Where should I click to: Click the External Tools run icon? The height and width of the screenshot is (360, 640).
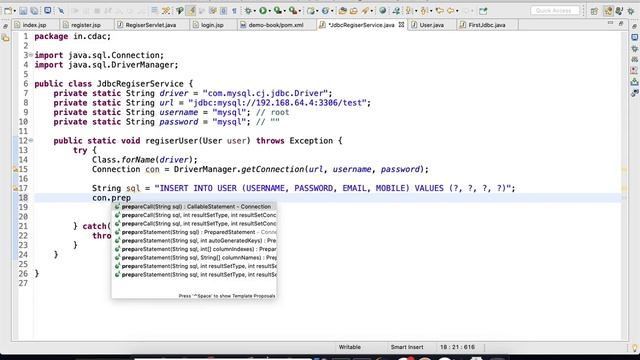pyautogui.click(x=292, y=11)
